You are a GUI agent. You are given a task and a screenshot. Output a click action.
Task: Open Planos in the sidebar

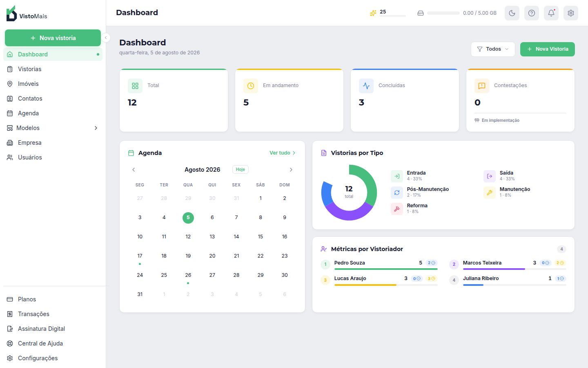pos(53,299)
